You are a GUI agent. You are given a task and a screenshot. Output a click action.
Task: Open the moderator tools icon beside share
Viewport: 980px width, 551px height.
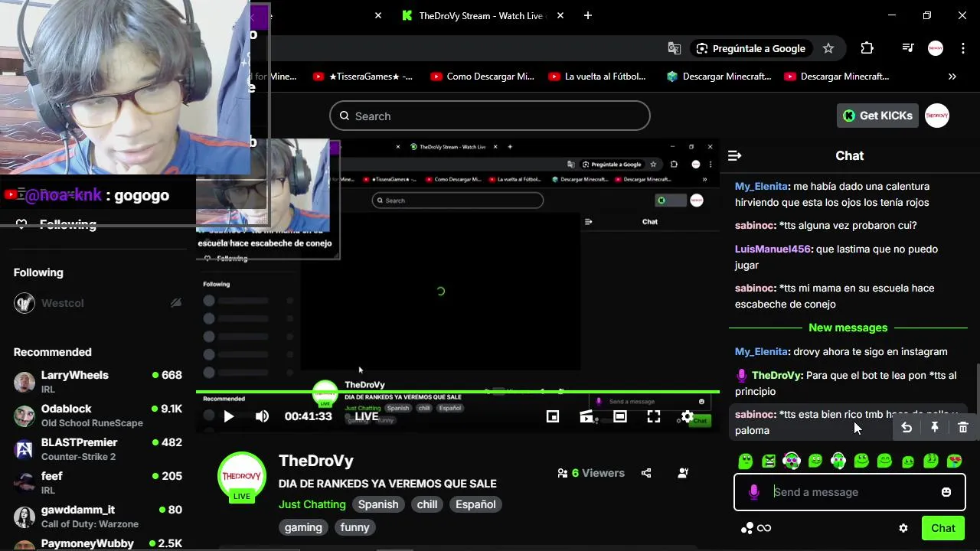pos(683,473)
